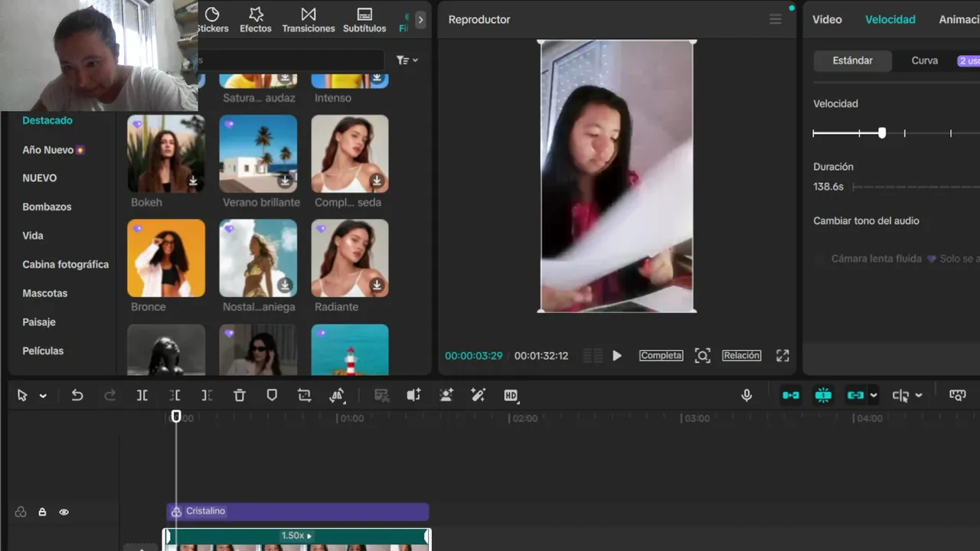Enable the Cámara lenta fluida checkbox
Image resolution: width=980 pixels, height=551 pixels.
(820, 259)
